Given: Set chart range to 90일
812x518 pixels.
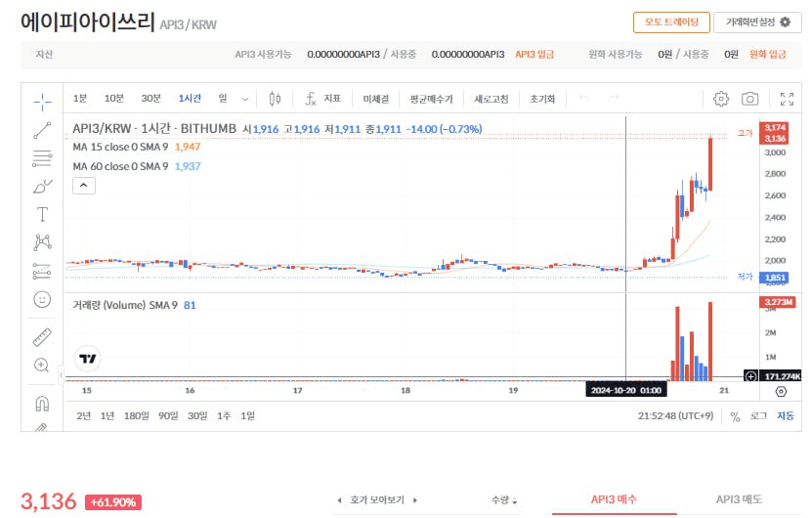Looking at the screenshot, I should (168, 416).
